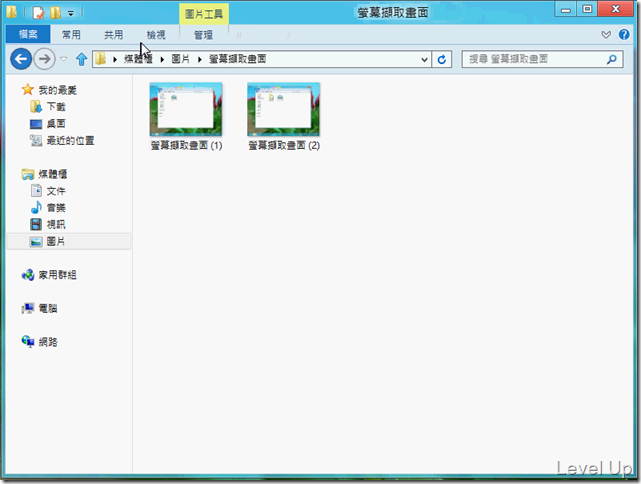Switch to the 檢視 ribbon tab

pos(156,35)
